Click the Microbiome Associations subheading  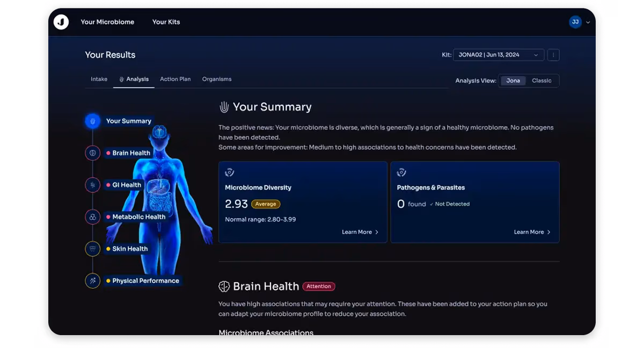point(266,332)
